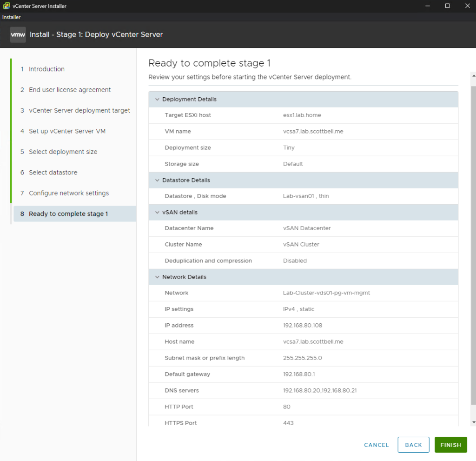
Task: Open the Installer menu
Action: [x=12, y=17]
